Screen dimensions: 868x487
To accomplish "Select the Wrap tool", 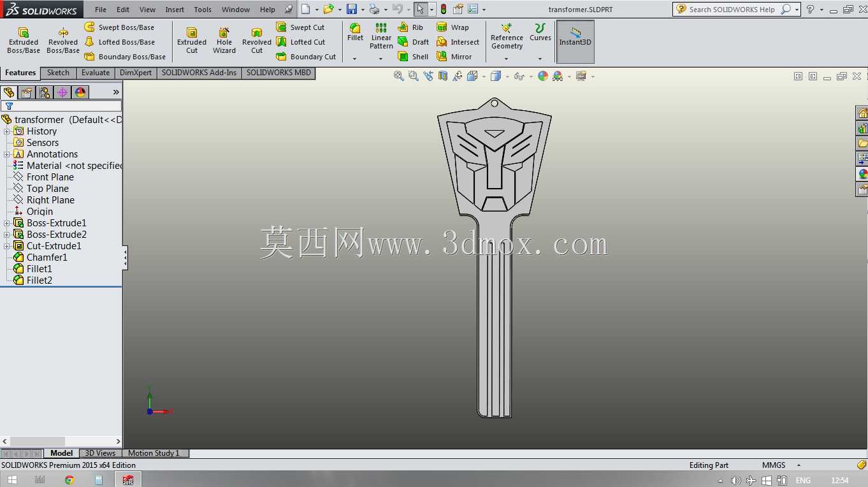I will tap(452, 27).
